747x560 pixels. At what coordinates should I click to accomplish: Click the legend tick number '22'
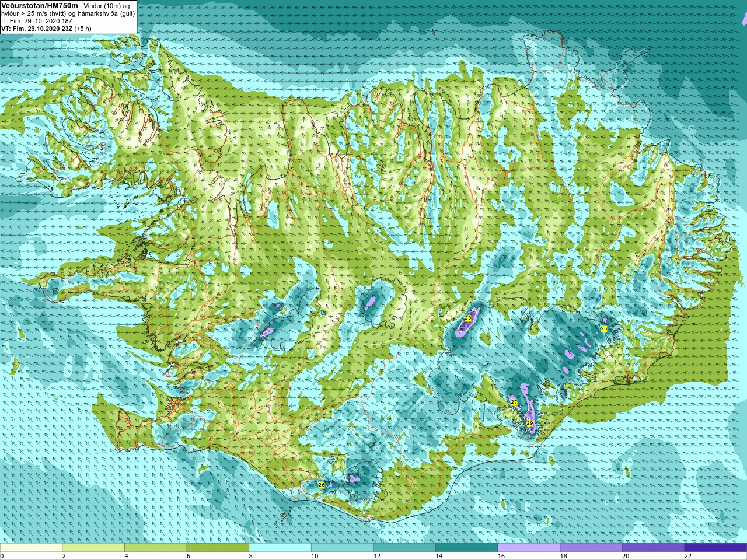688,556
